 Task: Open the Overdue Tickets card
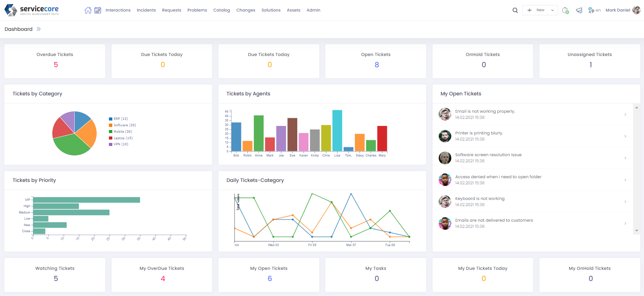pos(55,61)
